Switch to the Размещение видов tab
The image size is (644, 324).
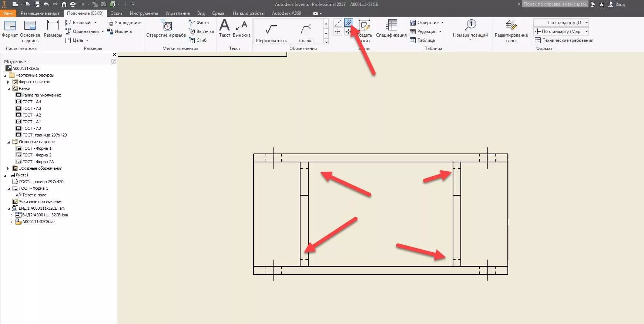40,13
